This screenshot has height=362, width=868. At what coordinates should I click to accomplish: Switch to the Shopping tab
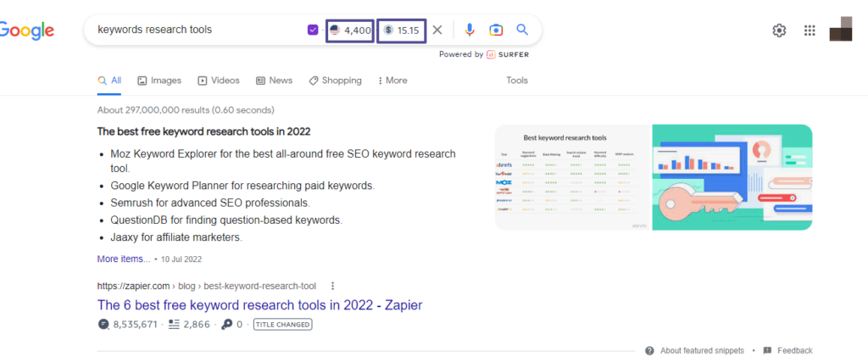pos(335,81)
